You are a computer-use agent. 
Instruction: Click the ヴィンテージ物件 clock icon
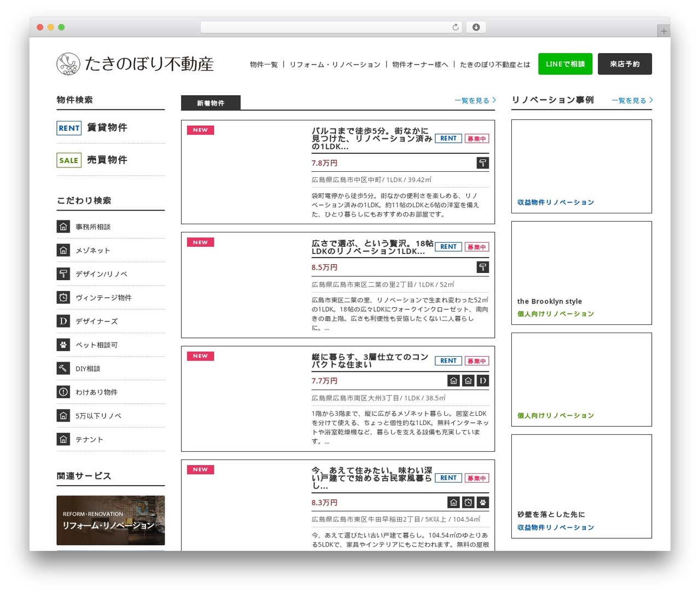point(63,297)
